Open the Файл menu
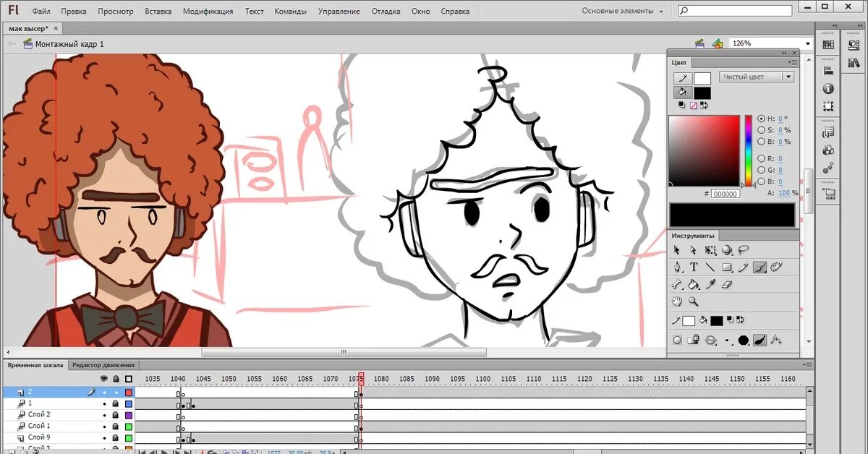Screen dimensions: 868x454 pos(41,12)
